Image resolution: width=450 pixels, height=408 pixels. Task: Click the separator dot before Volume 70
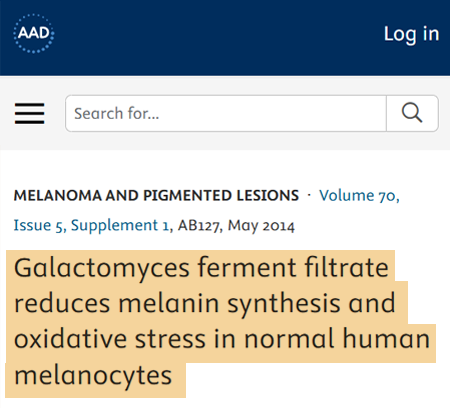(x=309, y=195)
